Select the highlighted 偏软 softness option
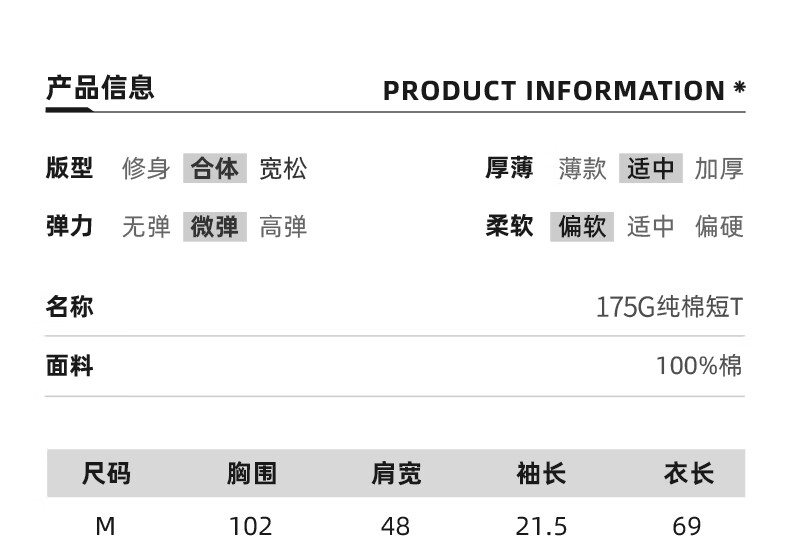Viewport: 790px width, 548px height. click(582, 227)
